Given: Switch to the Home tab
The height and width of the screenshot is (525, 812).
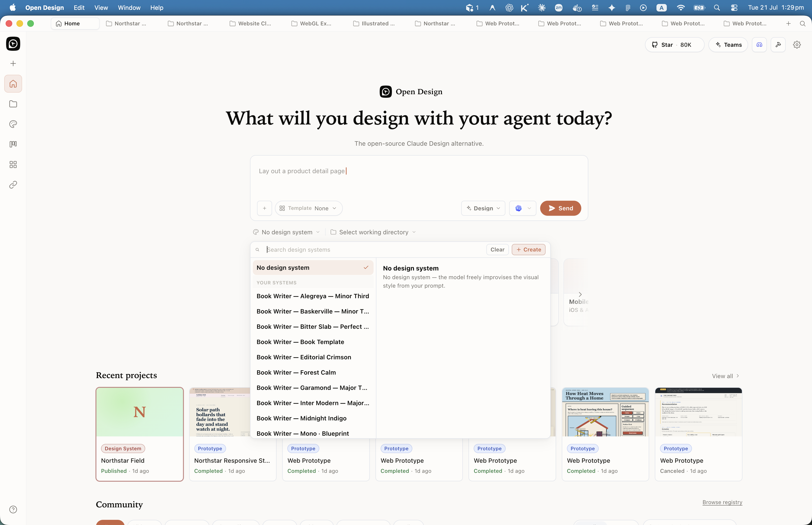Looking at the screenshot, I should click(75, 24).
